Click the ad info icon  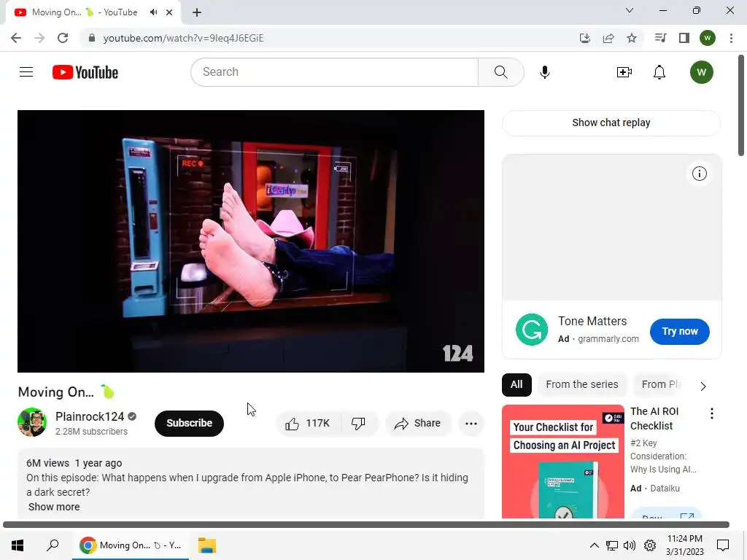(x=700, y=174)
